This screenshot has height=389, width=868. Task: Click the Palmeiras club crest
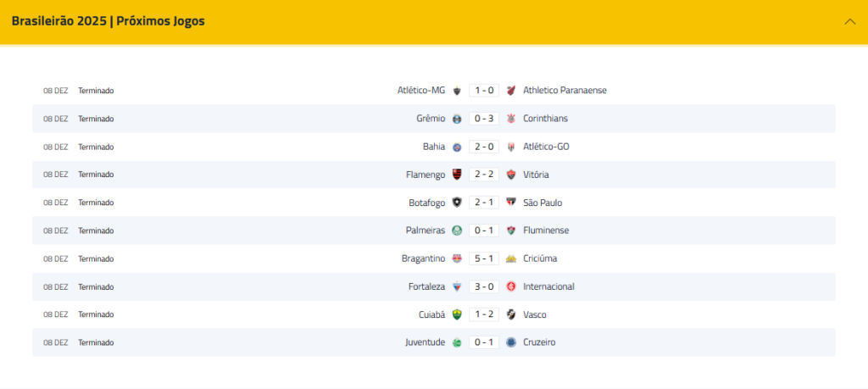[457, 231]
